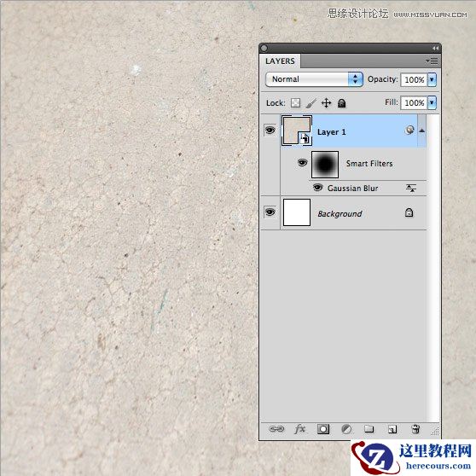Select Layer 1 thumbnail
Image resolution: width=476 pixels, height=476 pixels.
[x=297, y=131]
